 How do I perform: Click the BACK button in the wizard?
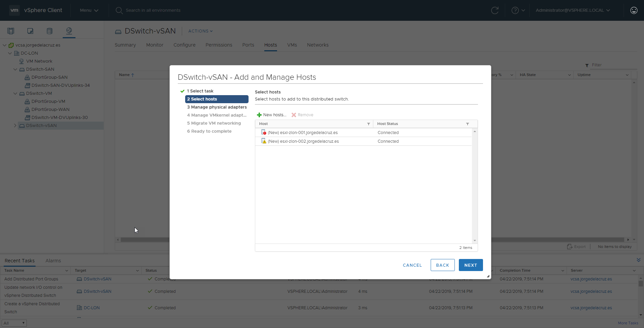click(x=442, y=265)
